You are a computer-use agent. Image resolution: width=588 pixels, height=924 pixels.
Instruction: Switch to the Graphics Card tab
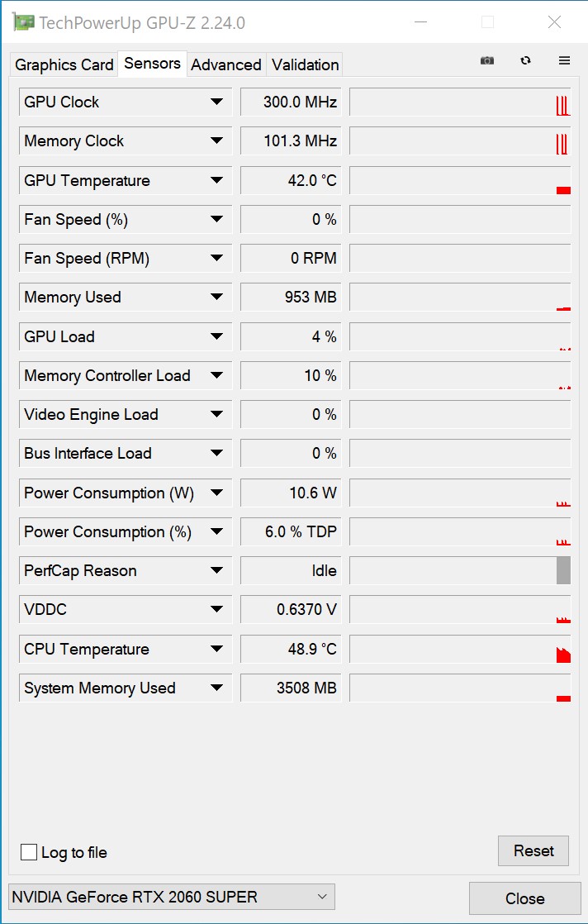64,64
